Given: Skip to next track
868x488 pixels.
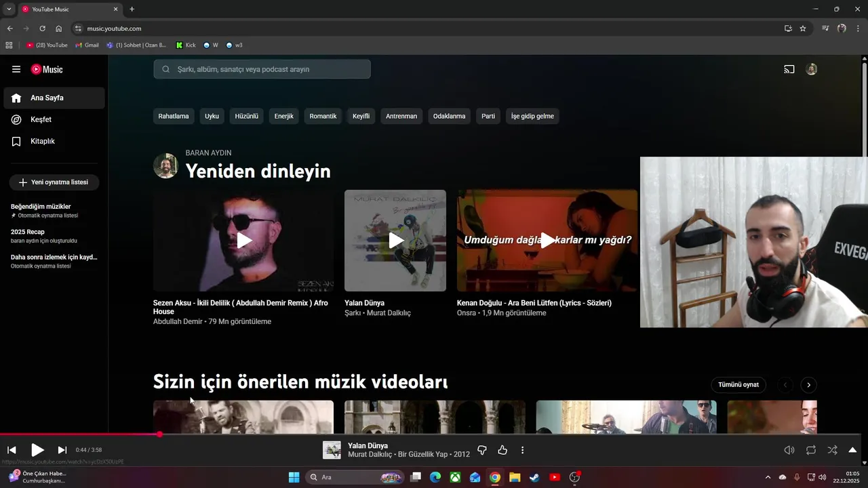Looking at the screenshot, I should pyautogui.click(x=62, y=450).
